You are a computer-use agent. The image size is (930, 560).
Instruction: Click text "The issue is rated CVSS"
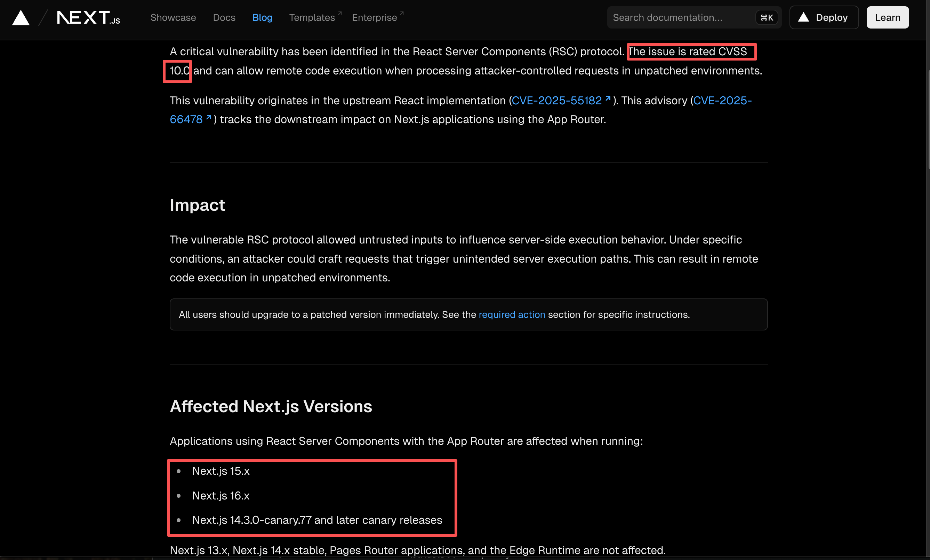pyautogui.click(x=687, y=51)
